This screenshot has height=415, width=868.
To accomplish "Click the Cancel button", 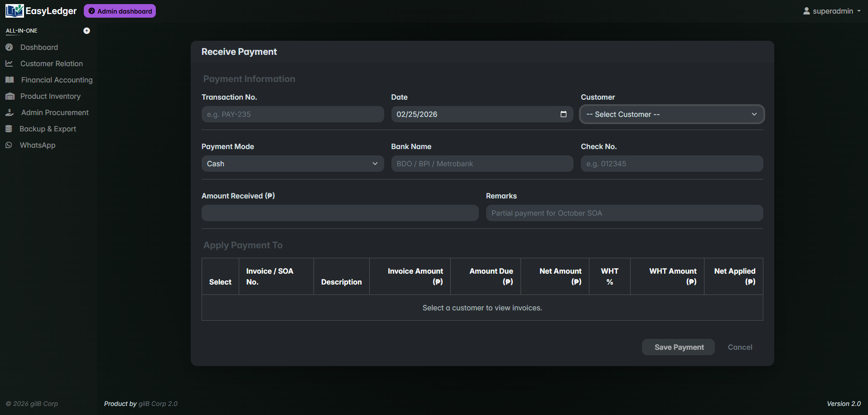I will (740, 347).
